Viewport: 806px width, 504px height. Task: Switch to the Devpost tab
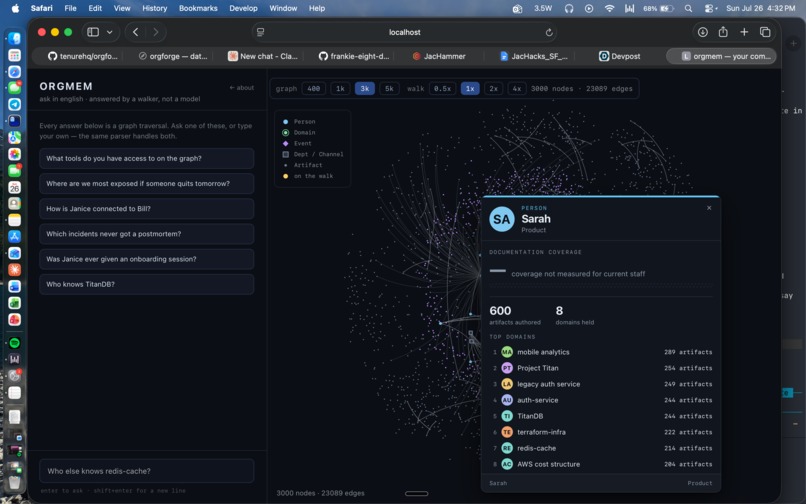(619, 56)
